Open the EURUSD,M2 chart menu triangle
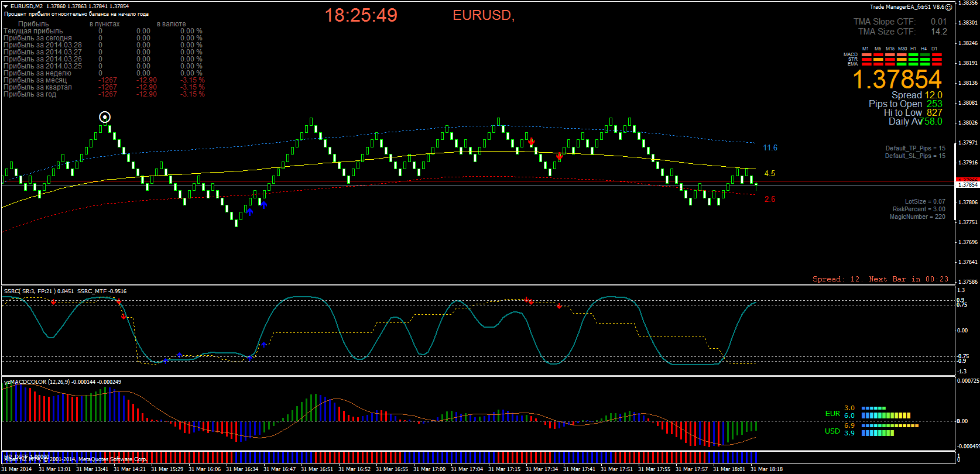The image size is (980, 474). 5,6
